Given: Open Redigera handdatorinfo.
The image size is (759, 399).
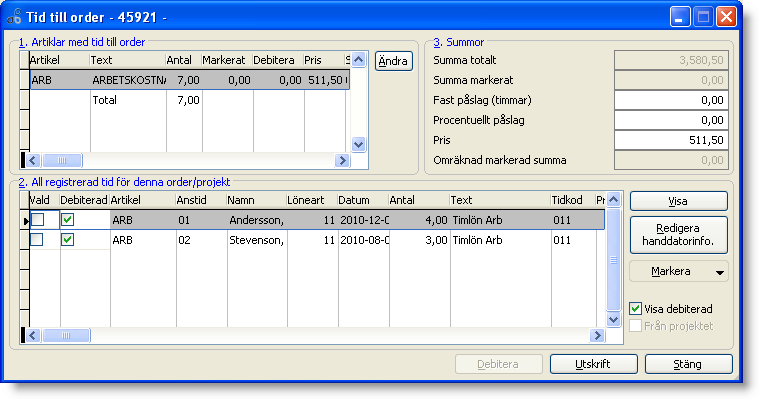Looking at the screenshot, I should coord(679,235).
